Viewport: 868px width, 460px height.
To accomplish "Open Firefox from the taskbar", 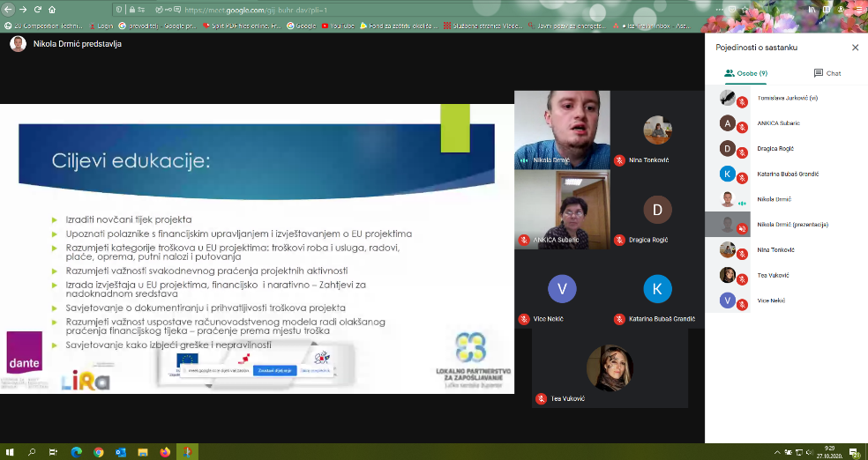I will tap(164, 451).
